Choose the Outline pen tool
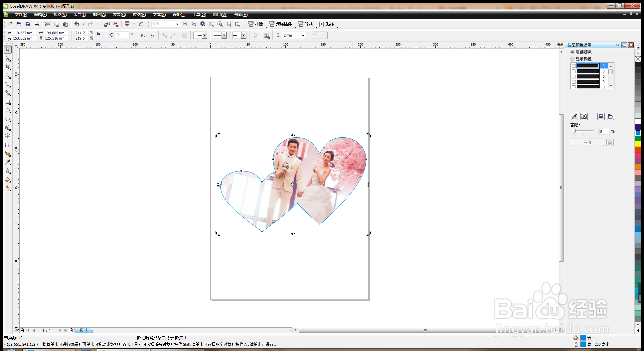This screenshot has height=351, width=644. pyautogui.click(x=8, y=171)
